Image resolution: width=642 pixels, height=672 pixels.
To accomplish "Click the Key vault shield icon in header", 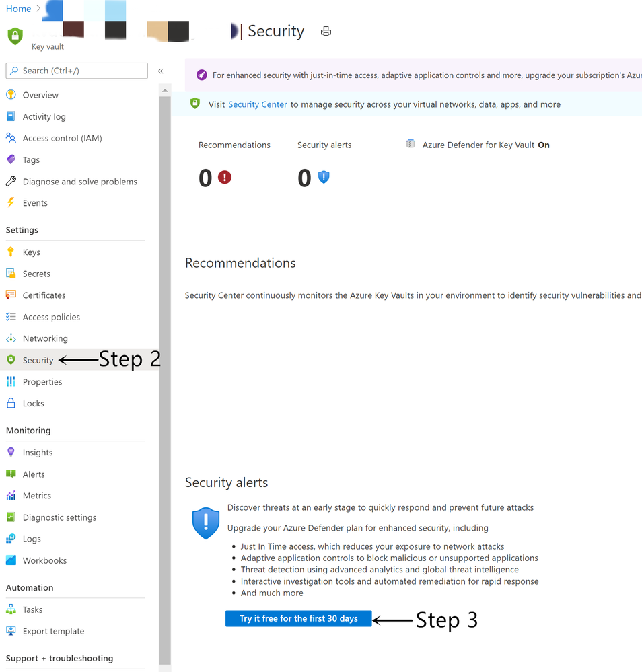I will (15, 36).
